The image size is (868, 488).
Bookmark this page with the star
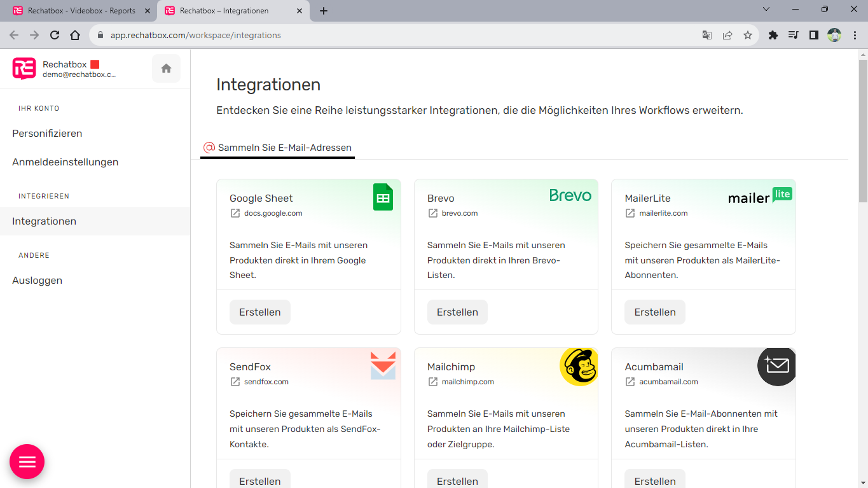(x=748, y=35)
